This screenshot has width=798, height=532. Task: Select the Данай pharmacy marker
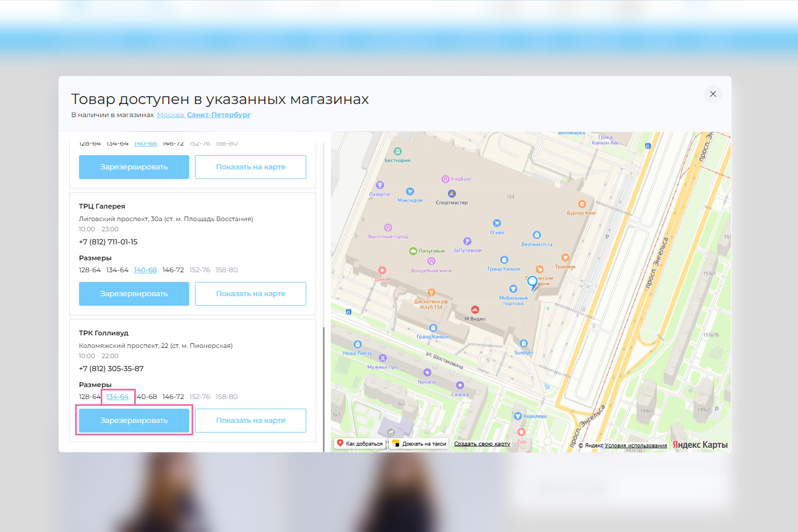coord(383,270)
